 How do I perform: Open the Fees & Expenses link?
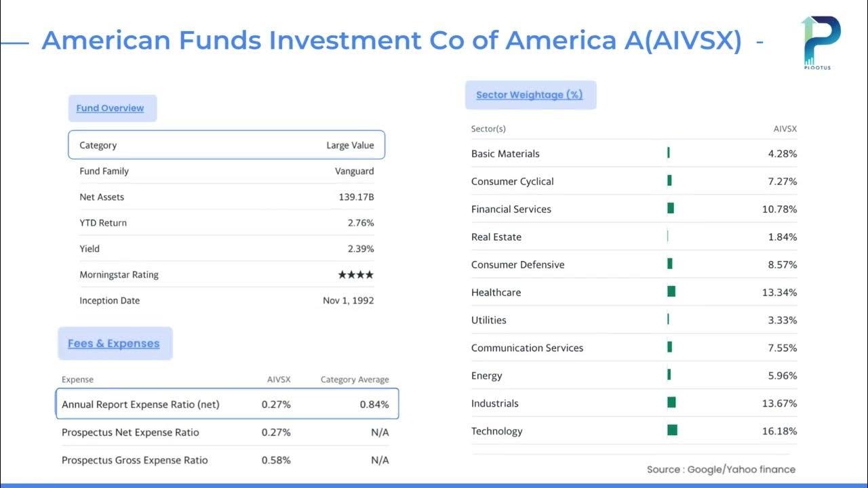tap(114, 344)
